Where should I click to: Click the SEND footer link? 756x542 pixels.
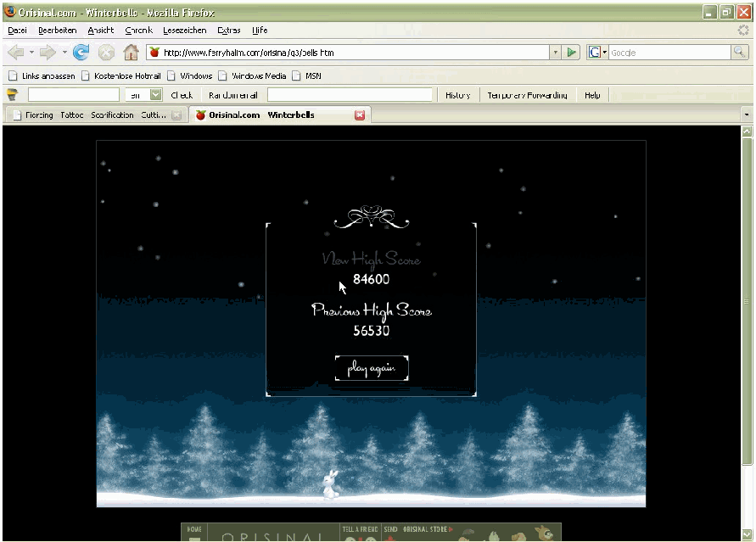390,529
